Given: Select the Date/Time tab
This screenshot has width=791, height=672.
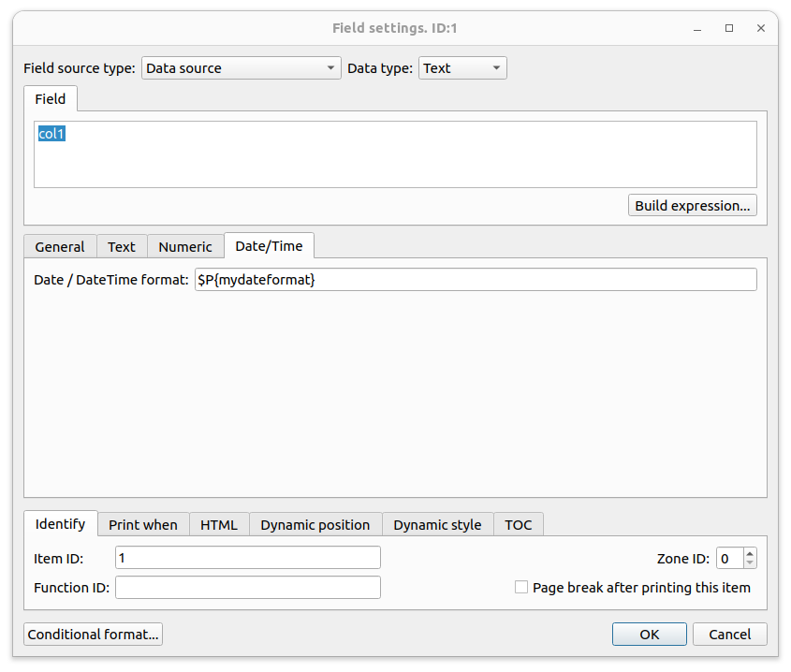Looking at the screenshot, I should click(269, 246).
